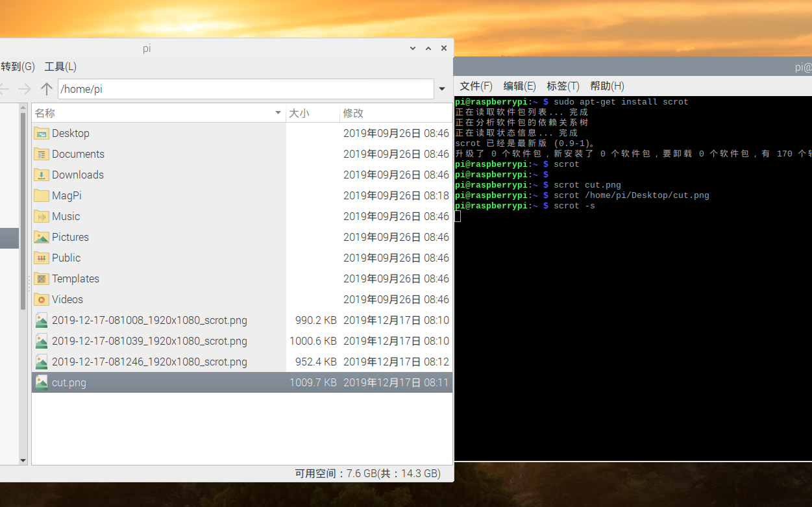Click the Templates folder icon
The height and width of the screenshot is (507, 812).
[42, 278]
